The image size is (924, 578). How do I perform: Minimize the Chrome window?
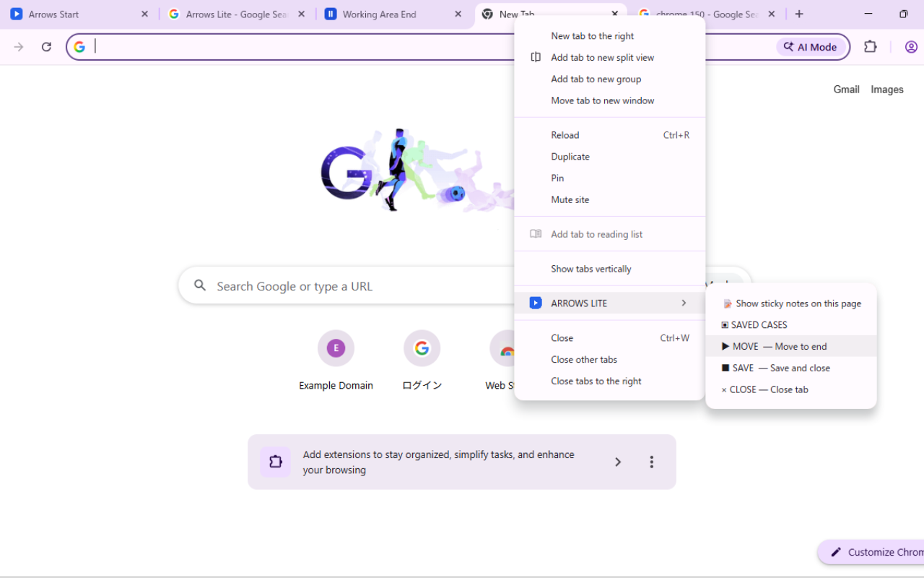[x=868, y=14]
